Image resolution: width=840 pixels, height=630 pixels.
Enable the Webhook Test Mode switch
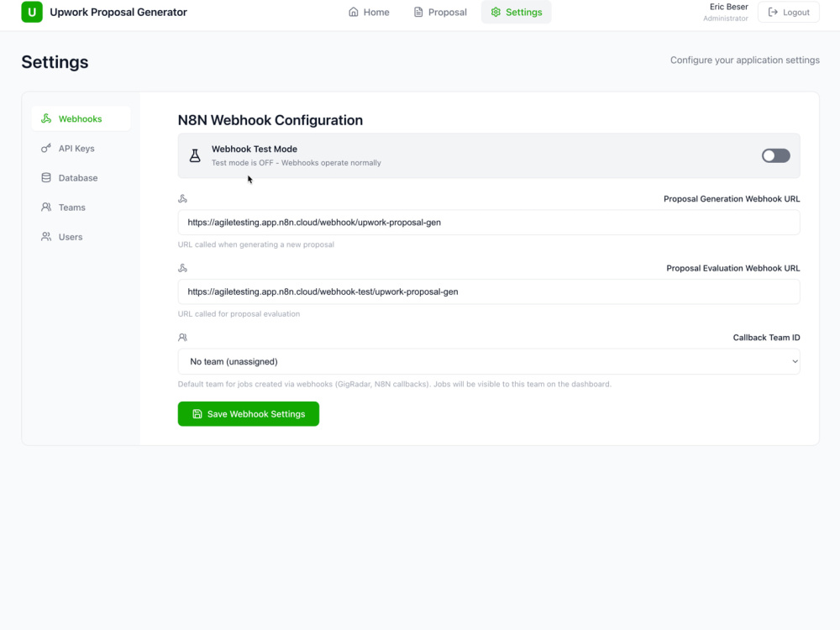(x=775, y=156)
